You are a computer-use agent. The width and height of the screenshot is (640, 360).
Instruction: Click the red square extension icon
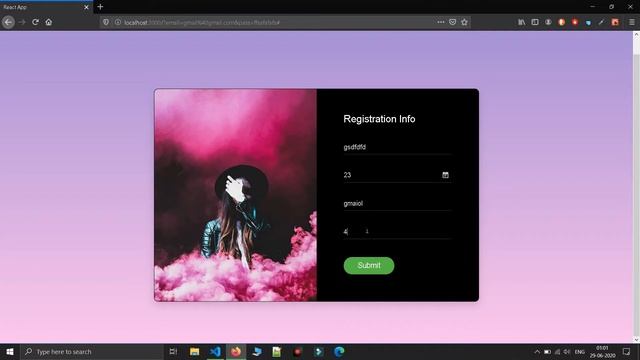pyautogui.click(x=615, y=22)
